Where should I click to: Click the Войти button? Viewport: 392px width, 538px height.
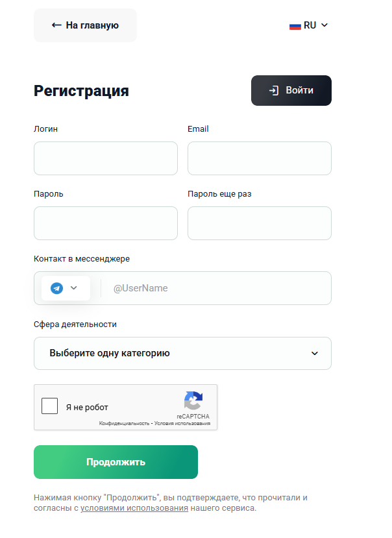point(291,91)
